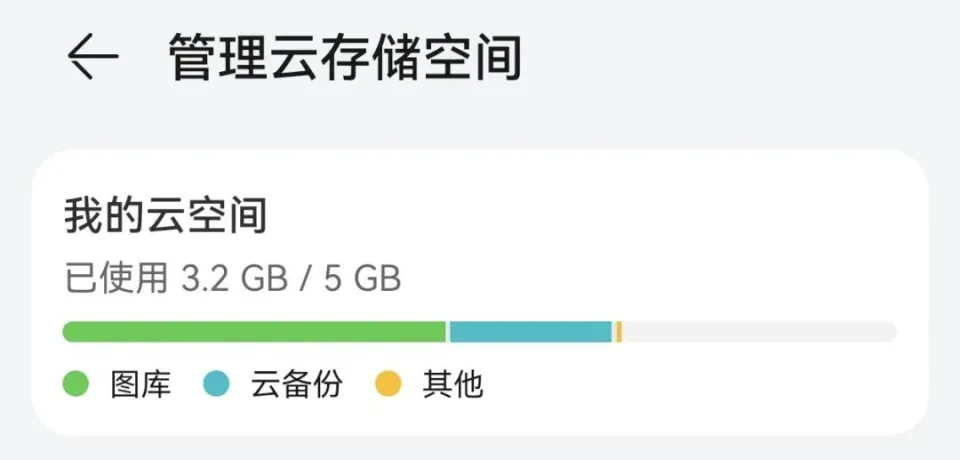The width and height of the screenshot is (960, 460).
Task: Click the blue cloud backup bar segment
Action: (530, 332)
